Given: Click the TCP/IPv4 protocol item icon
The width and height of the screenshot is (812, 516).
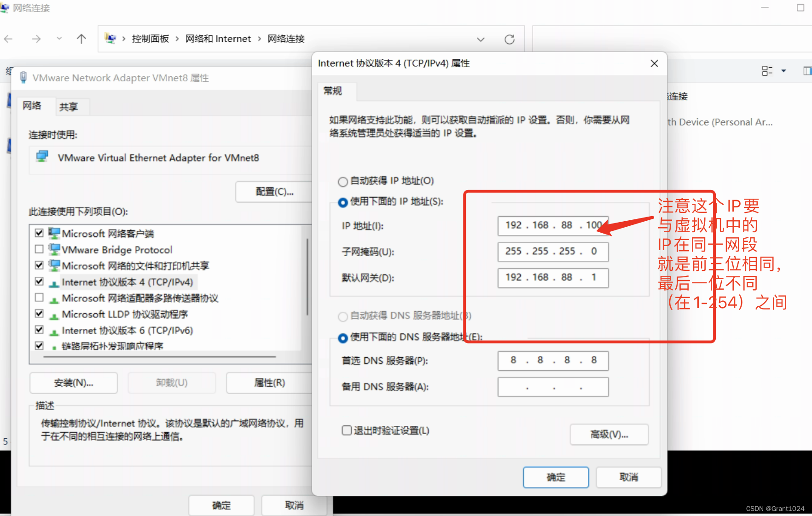Looking at the screenshot, I should [54, 283].
